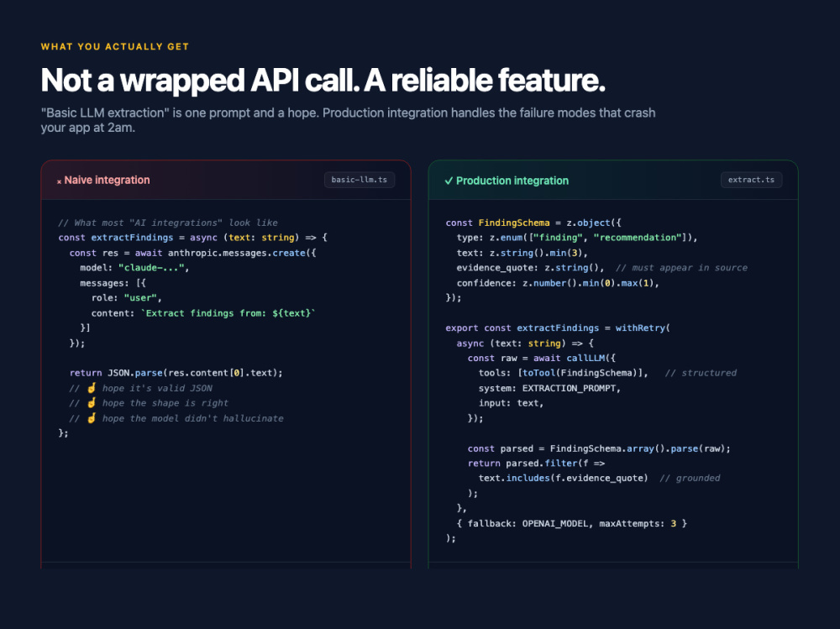Viewport: 840px width, 629px height.
Task: Click the line 'return JSON.parse(res.content[0].text);'
Action: click(x=176, y=373)
